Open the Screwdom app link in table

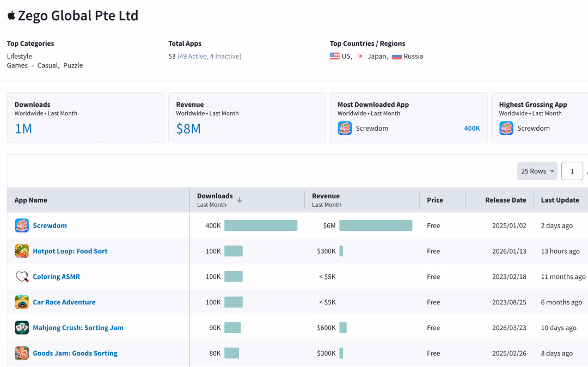[50, 225]
